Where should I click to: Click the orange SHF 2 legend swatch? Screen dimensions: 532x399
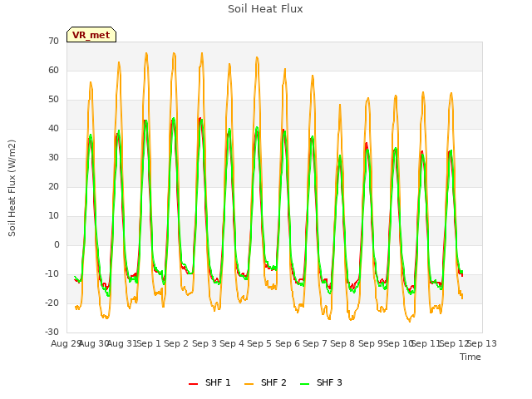tap(249, 384)
